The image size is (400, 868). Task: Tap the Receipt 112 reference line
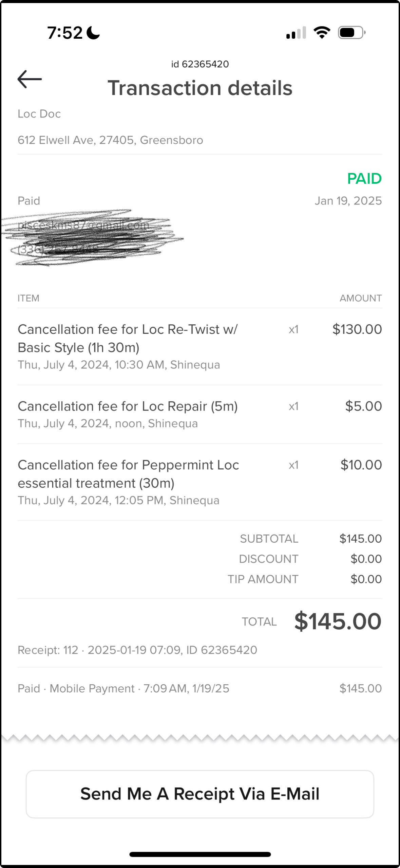click(137, 650)
